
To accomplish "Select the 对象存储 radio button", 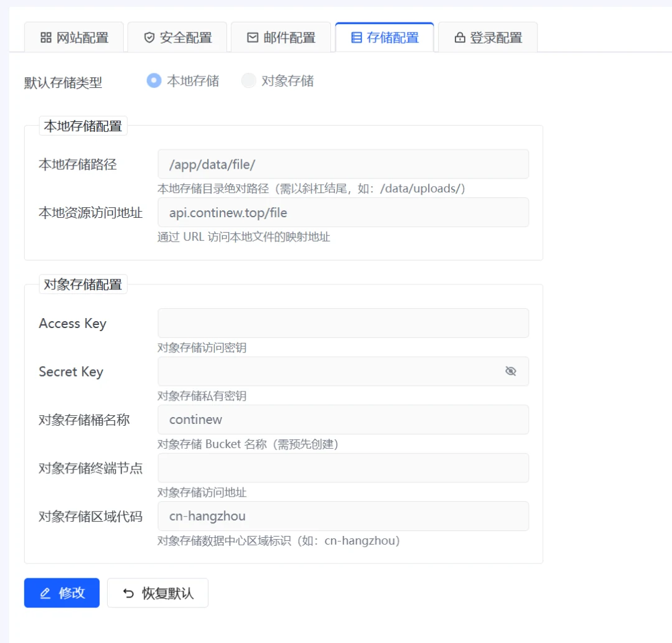I will coord(248,80).
